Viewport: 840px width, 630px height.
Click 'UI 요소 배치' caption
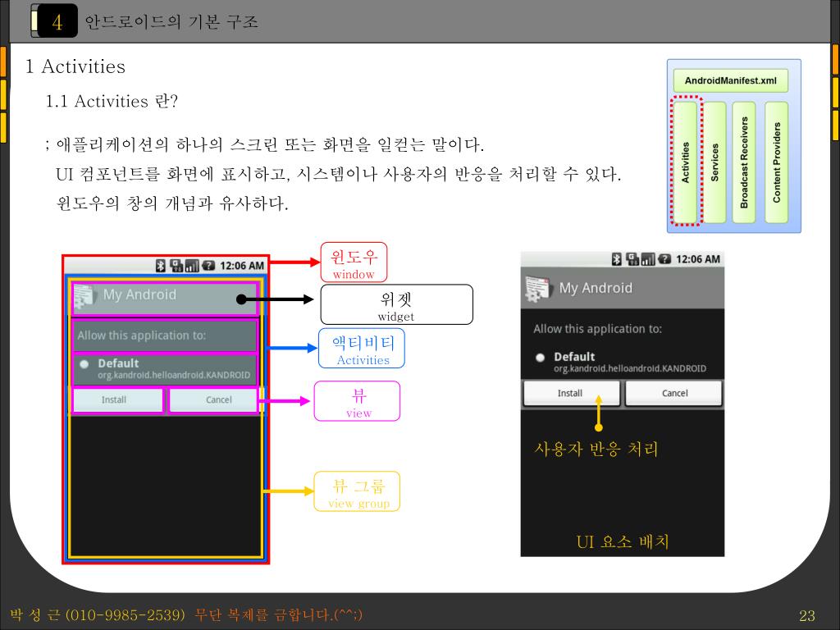[623, 541]
